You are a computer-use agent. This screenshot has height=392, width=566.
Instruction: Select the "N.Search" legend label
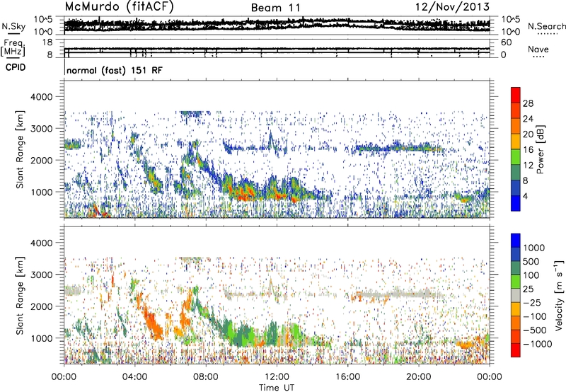coord(546,26)
